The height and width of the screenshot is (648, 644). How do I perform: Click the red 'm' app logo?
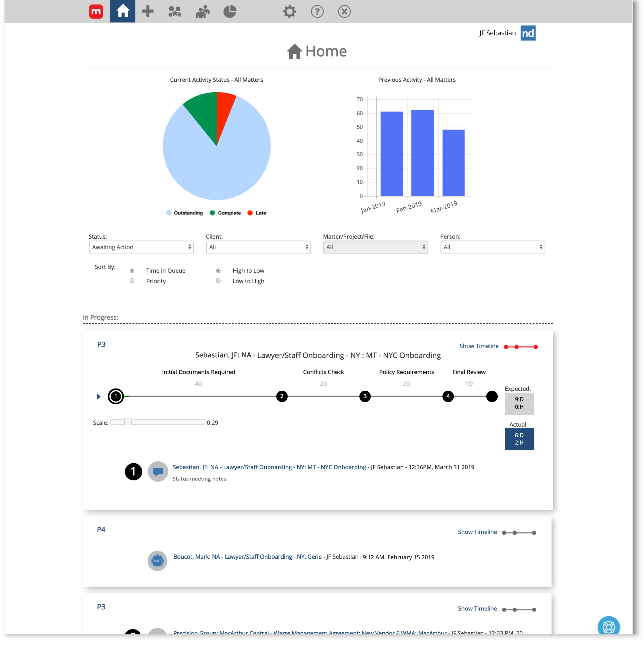96,12
